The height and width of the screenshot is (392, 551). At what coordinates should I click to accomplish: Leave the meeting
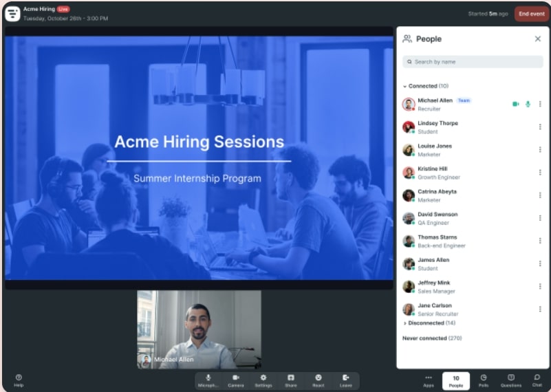(346, 381)
